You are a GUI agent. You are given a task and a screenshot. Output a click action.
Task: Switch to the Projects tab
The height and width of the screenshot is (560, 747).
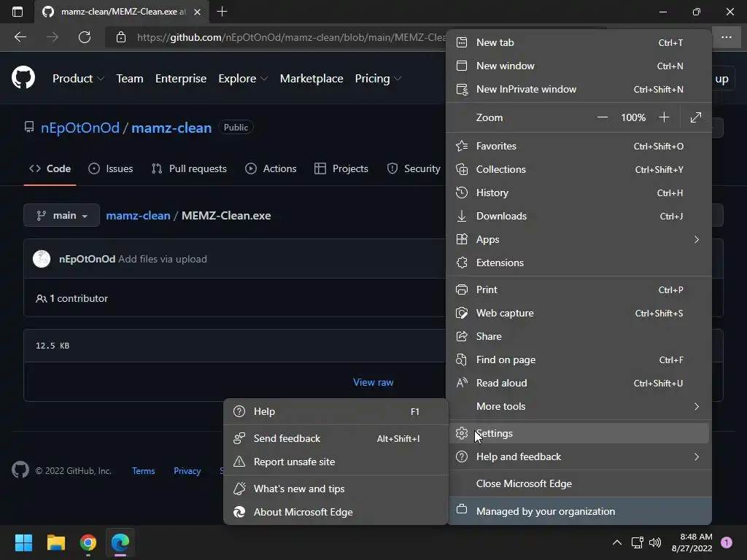click(341, 168)
